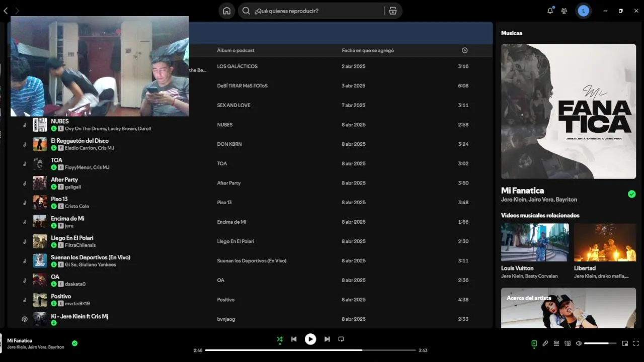Click date 2 abr 2025 cell
The width and height of the screenshot is (644, 362).
click(353, 66)
